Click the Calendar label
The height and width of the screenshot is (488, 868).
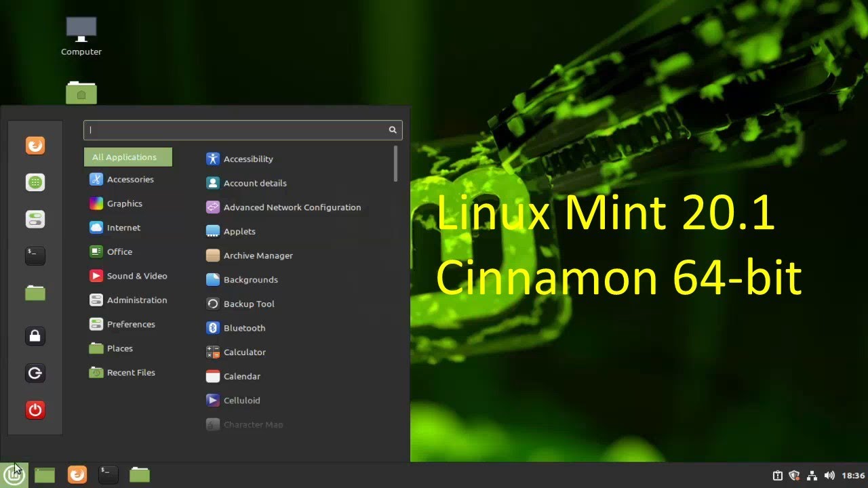click(242, 376)
